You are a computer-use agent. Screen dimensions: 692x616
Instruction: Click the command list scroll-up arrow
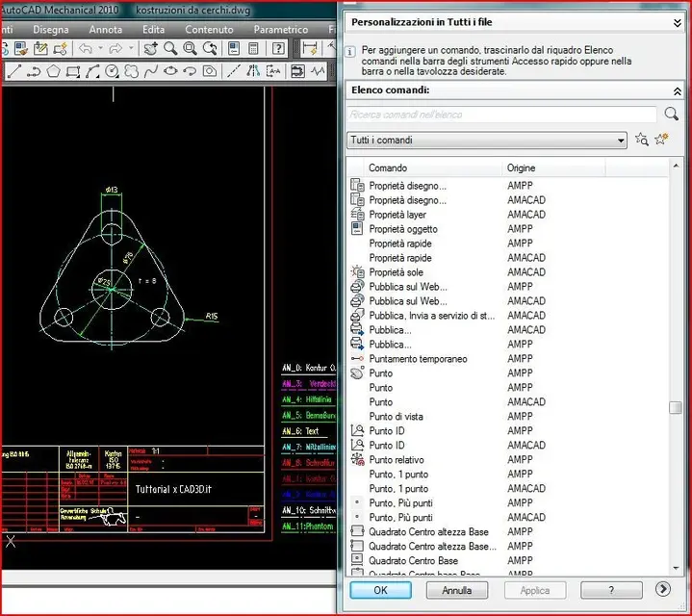(676, 166)
